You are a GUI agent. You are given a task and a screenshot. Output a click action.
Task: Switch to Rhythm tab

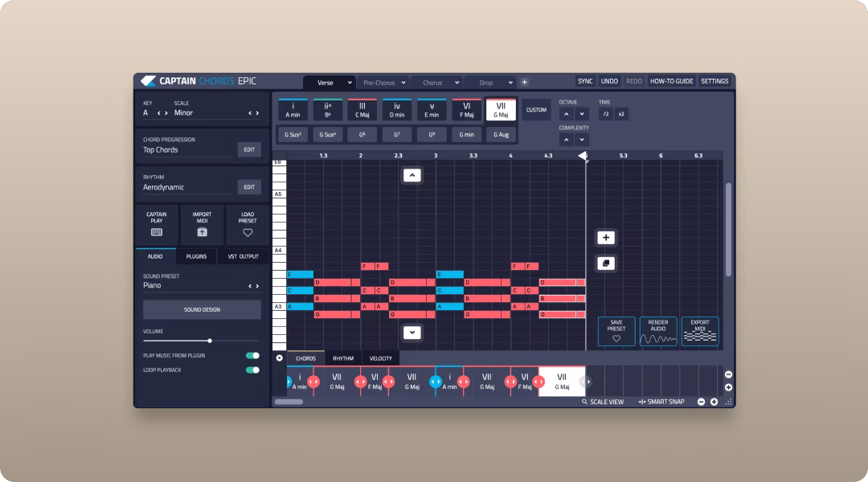343,358
